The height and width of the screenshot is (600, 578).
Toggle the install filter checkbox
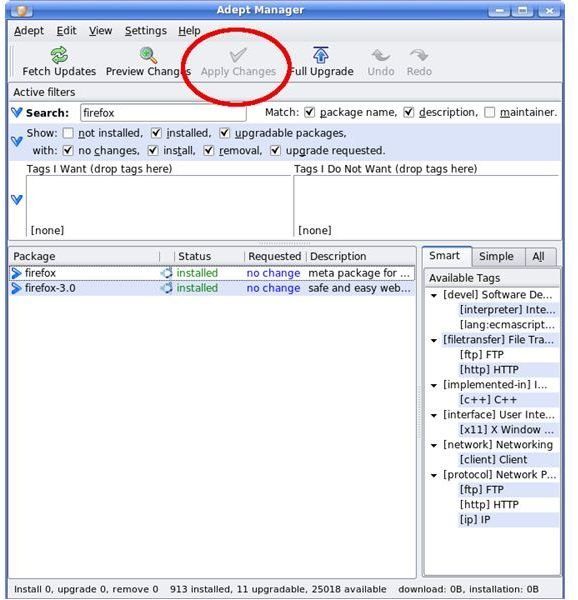(x=153, y=150)
